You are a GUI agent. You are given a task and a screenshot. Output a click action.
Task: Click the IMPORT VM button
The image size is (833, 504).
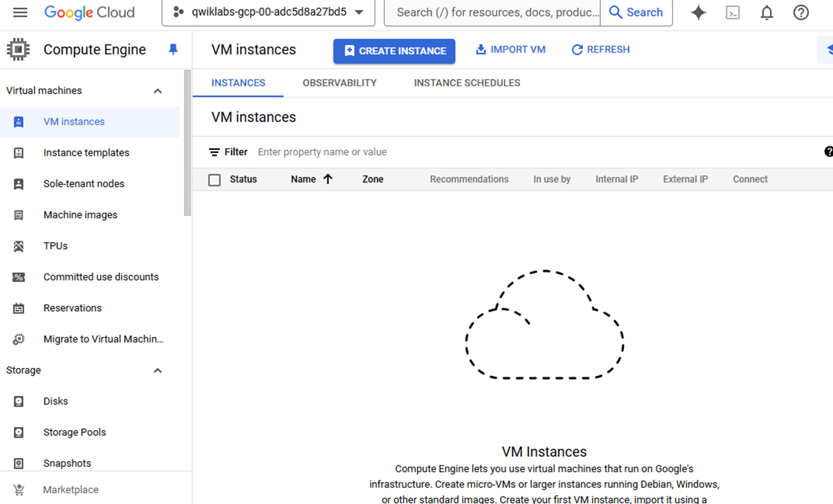pos(510,50)
